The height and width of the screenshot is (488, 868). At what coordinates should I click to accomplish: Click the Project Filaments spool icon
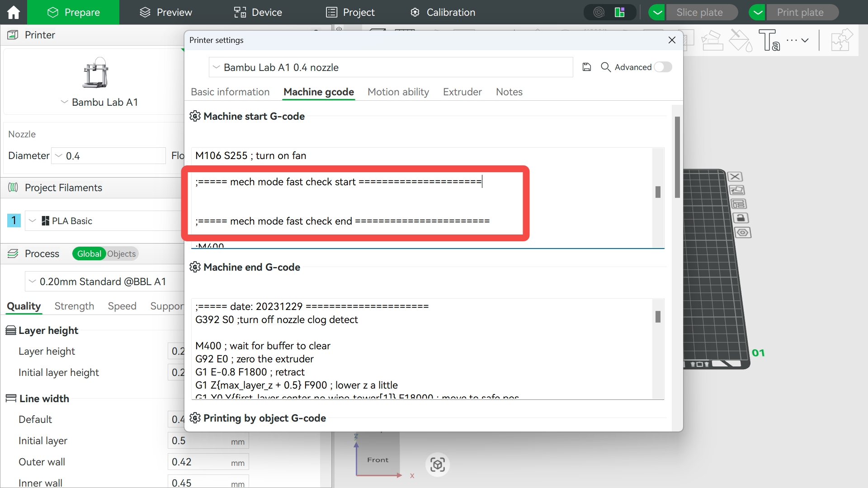pyautogui.click(x=13, y=188)
